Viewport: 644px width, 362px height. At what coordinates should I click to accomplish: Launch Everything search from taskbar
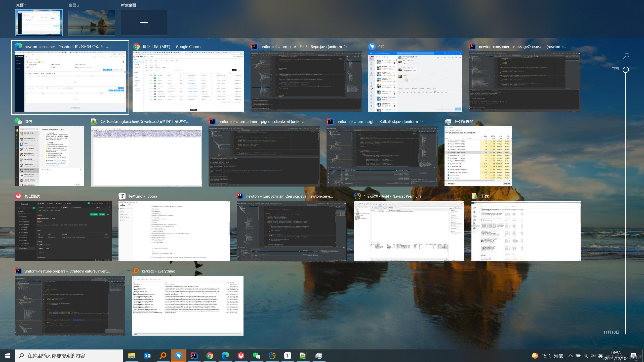[163, 356]
